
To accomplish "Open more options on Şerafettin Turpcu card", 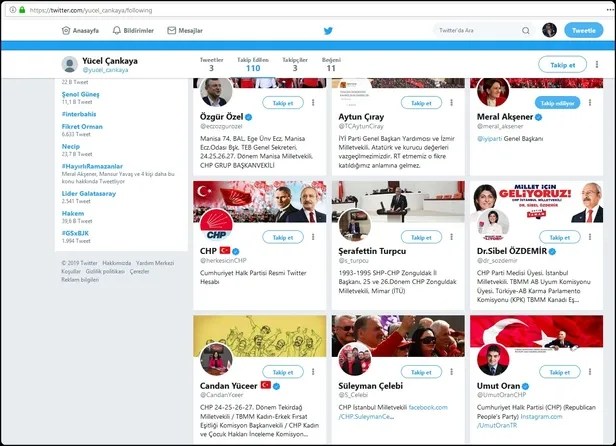I will coord(451,237).
